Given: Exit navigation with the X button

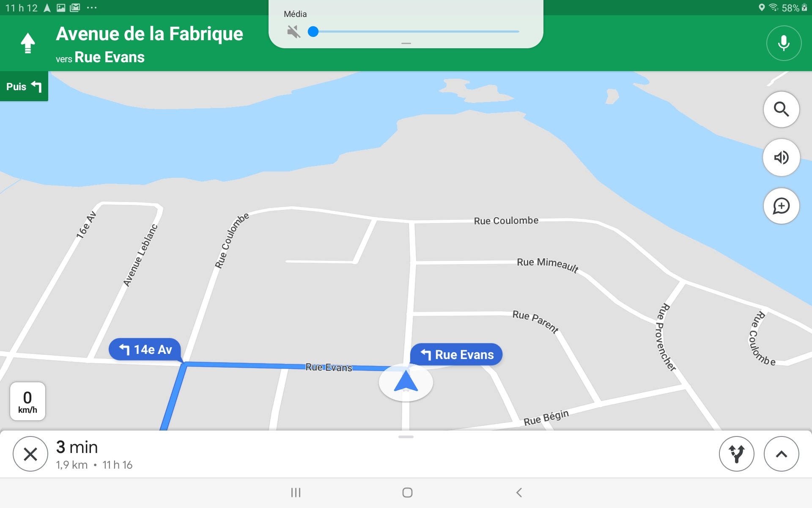Looking at the screenshot, I should pyautogui.click(x=30, y=454).
